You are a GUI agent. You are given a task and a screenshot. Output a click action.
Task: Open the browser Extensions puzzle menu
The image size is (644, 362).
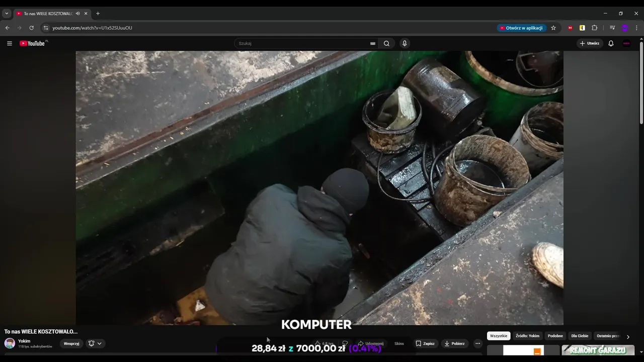point(594,28)
